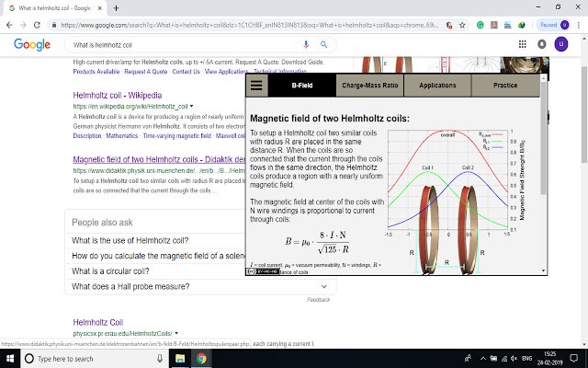Click the Request A Quote link
Image resolution: width=588 pixels, height=368 pixels.
point(145,72)
